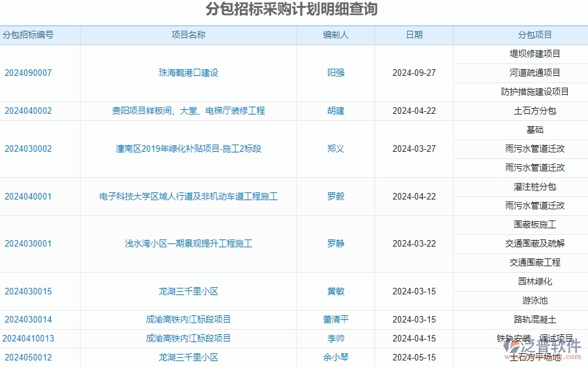
Task: Open bid number 2024030015 link
Action: coord(28,291)
